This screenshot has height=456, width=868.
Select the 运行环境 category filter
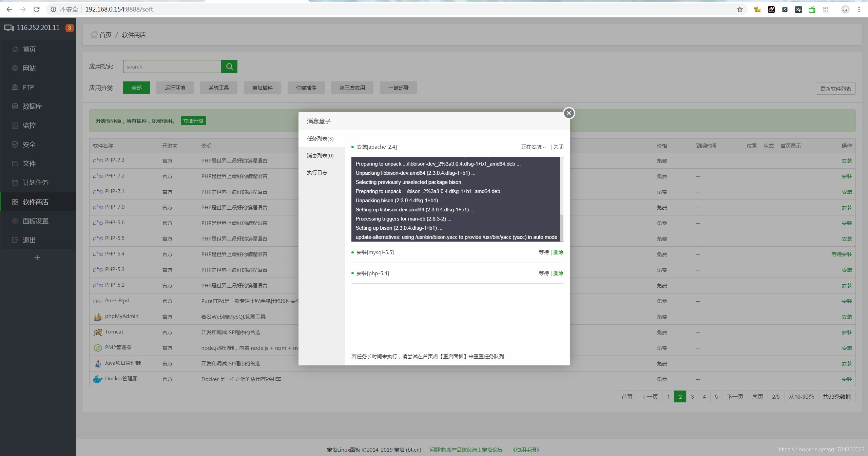[x=175, y=88]
